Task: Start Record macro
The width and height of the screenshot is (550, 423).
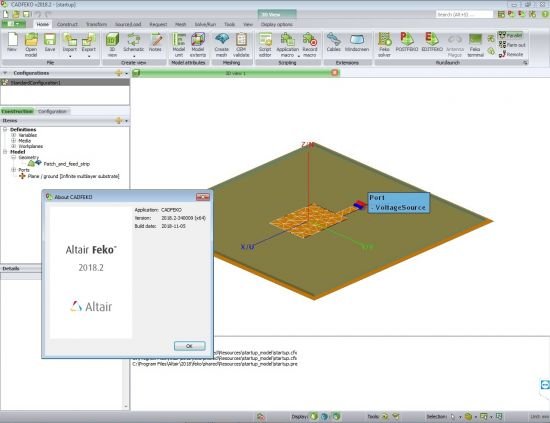Action: tap(310, 45)
